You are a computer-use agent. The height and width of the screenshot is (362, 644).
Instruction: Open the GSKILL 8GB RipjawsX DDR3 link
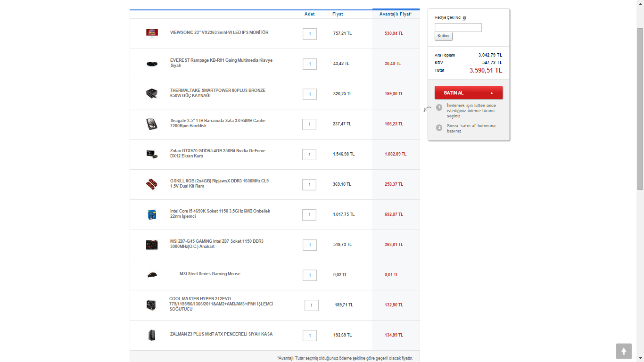click(x=219, y=183)
